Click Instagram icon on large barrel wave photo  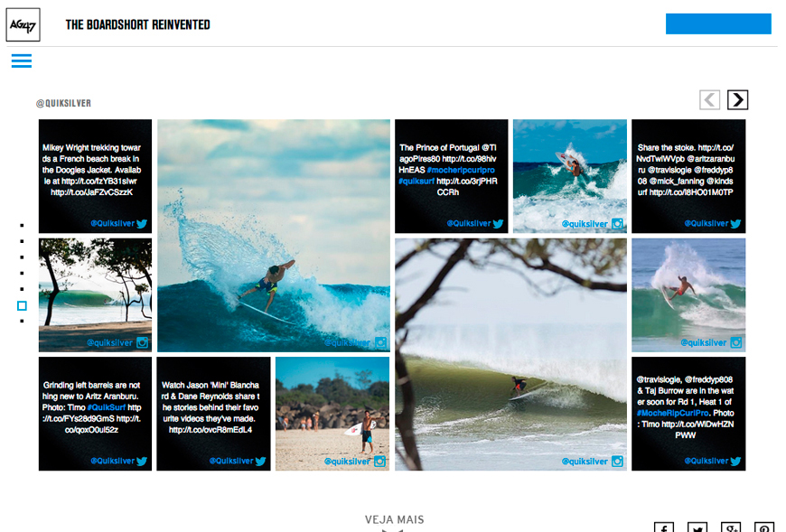tap(618, 462)
